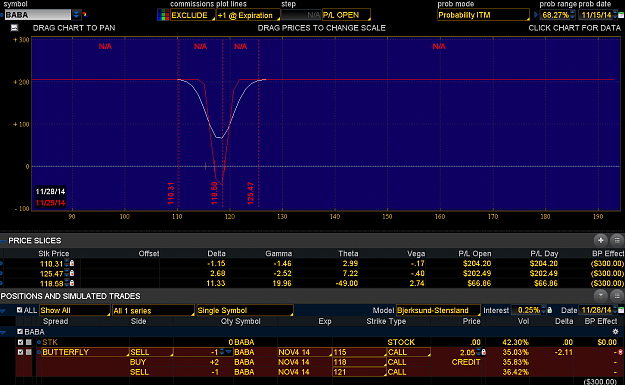Viewport: 625px width, 385px height.
Task: Adjust the 118.58 stock price stepper
Action: [x=67, y=283]
